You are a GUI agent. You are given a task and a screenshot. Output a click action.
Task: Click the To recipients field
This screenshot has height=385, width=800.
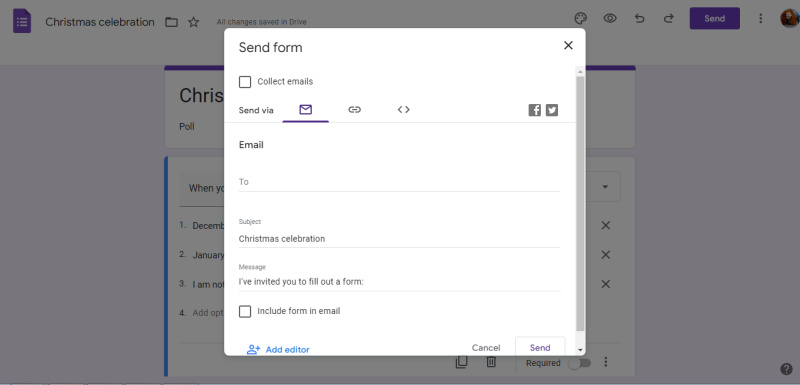pos(399,182)
